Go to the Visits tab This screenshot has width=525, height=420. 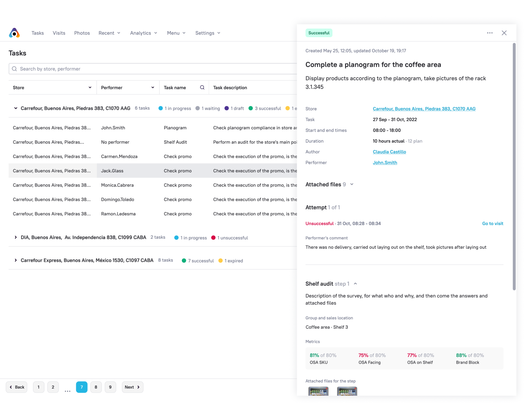pyautogui.click(x=59, y=33)
